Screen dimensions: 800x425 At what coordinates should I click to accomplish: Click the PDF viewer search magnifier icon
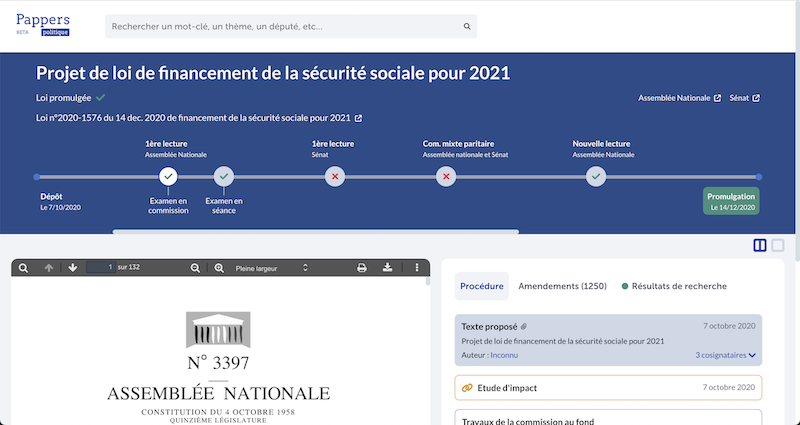[24, 268]
